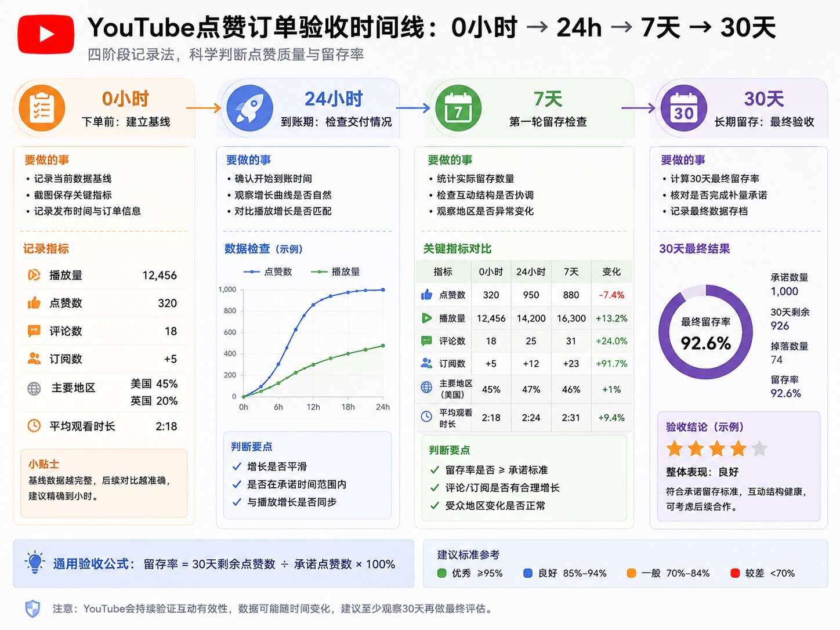
Task: Click the grey fifth star in 验收结论
Action: click(759, 448)
